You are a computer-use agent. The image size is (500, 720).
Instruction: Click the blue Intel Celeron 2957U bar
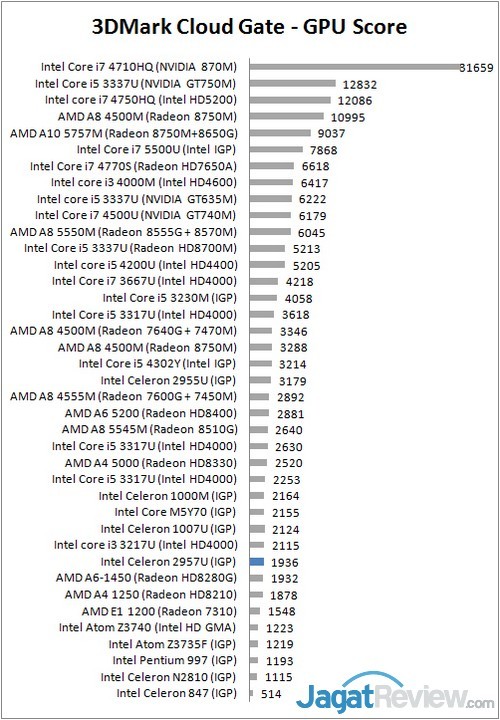257,562
